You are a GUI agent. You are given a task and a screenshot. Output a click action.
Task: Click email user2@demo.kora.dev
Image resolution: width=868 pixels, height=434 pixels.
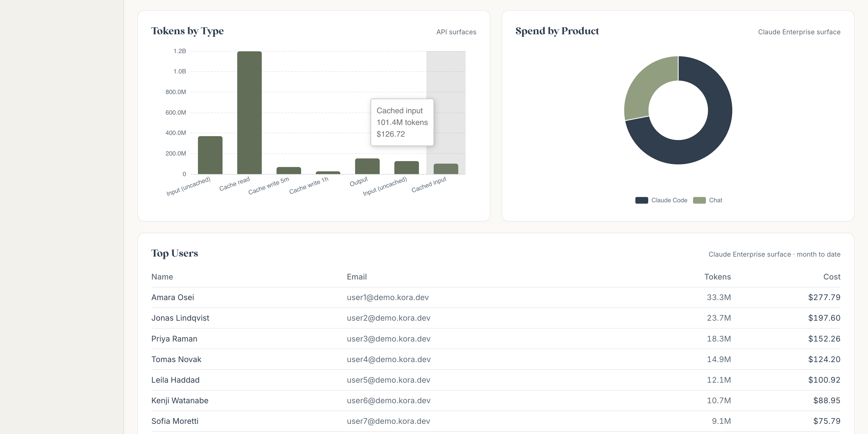click(389, 318)
